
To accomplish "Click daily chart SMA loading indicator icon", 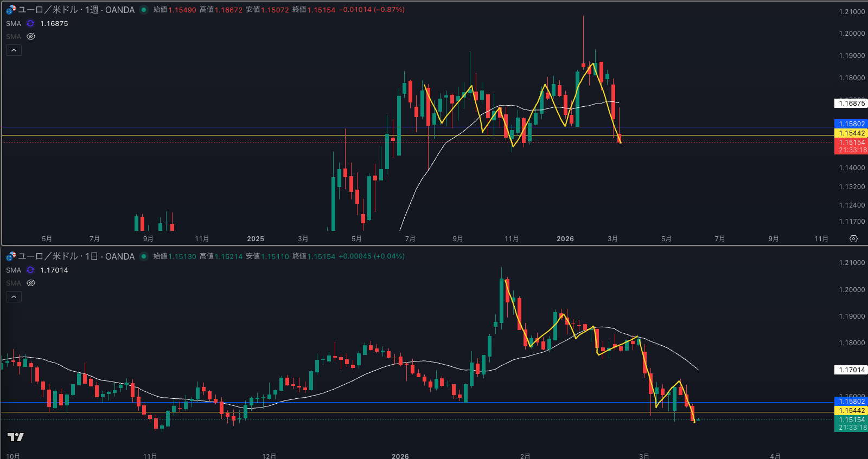I will [30, 270].
